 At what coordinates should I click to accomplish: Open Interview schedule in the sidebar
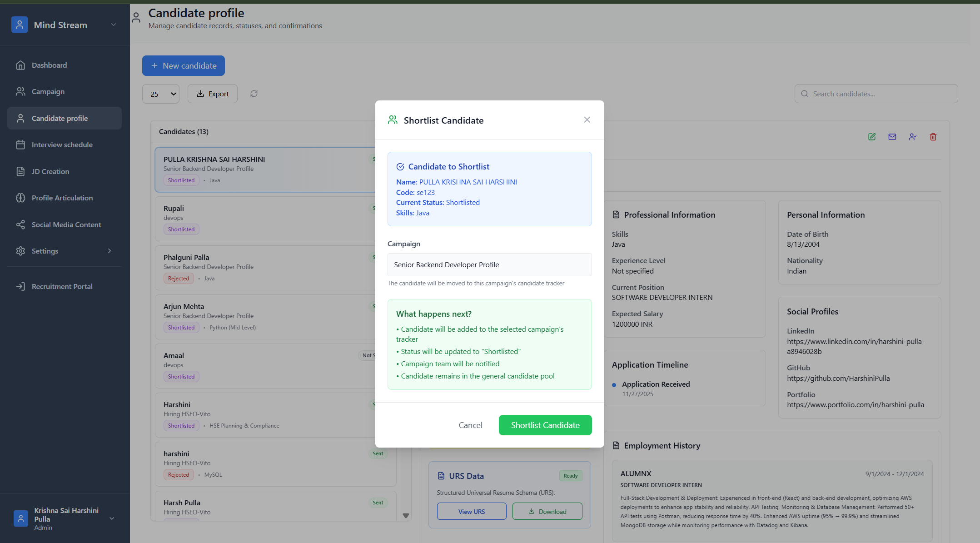(62, 144)
